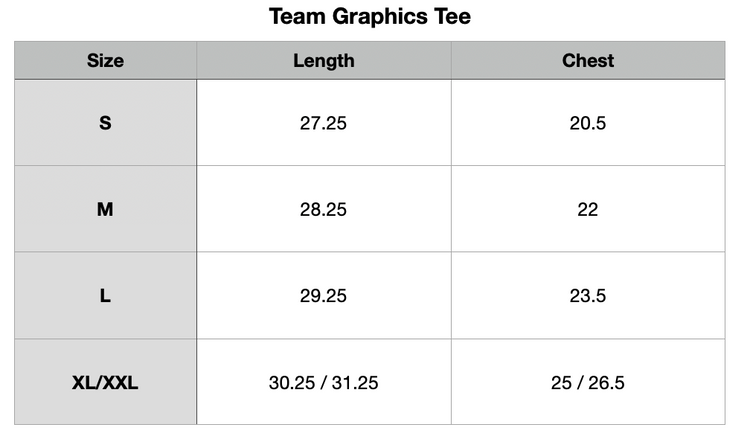
Task: Select the 29.25 length cell
Action: click(x=323, y=296)
